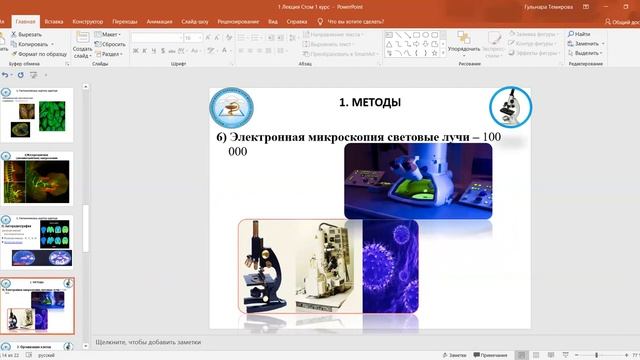This screenshot has height=360, width=640.
Task: Click the Redo icon in quick access toolbar
Action: tap(20, 75)
